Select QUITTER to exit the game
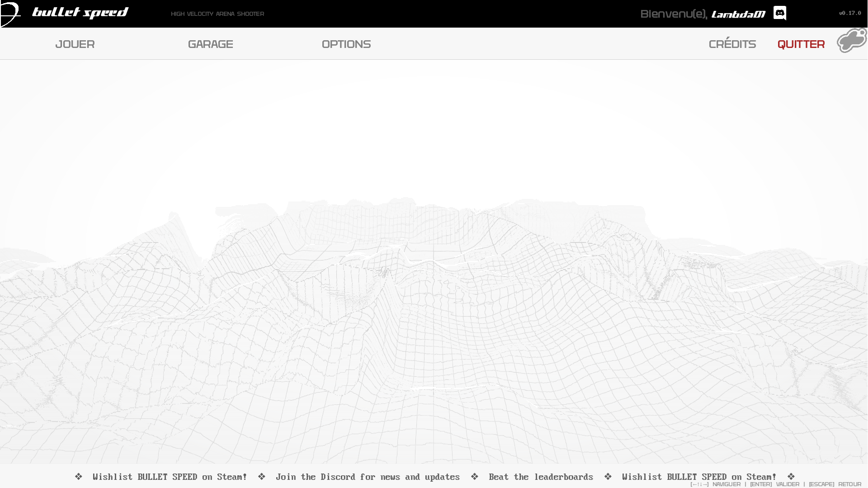Viewport: 868px width, 488px height. tap(801, 44)
